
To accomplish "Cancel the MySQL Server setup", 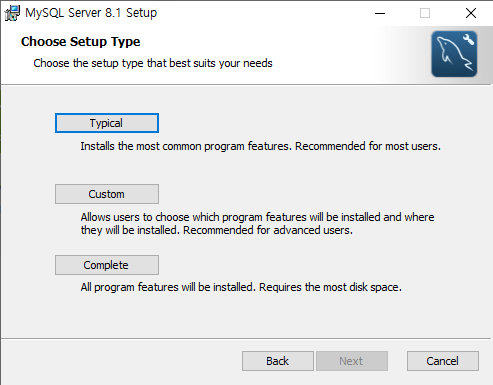I will (x=443, y=361).
